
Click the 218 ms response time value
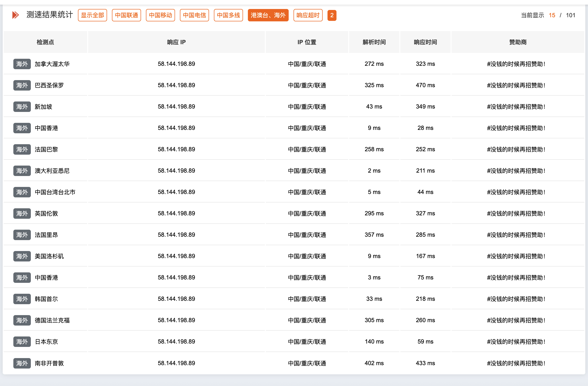pyautogui.click(x=425, y=299)
